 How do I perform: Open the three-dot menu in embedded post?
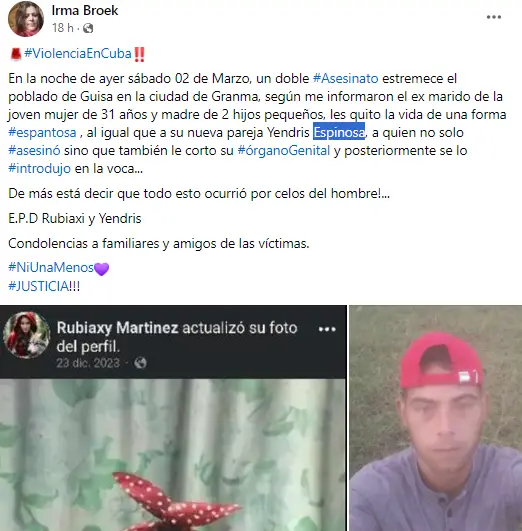[327, 329]
